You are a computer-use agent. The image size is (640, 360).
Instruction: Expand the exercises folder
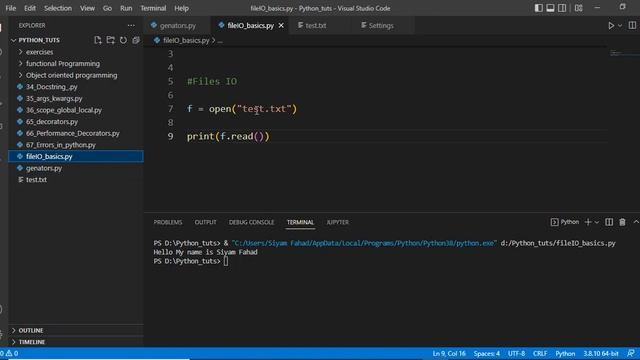pyautogui.click(x=76, y=52)
